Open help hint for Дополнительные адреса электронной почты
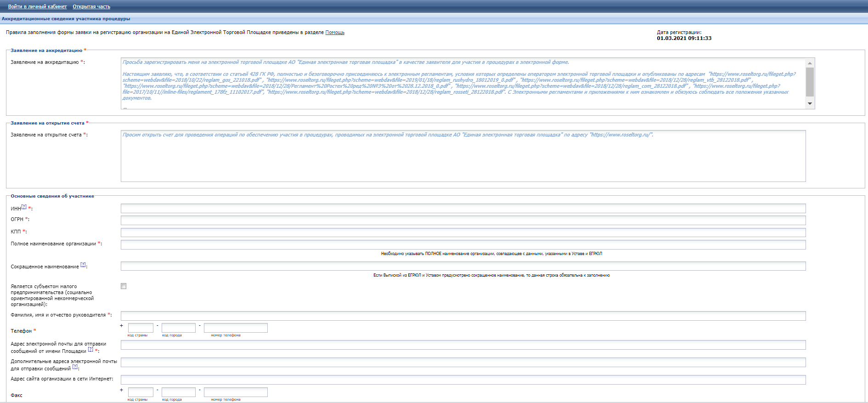 pos(75,367)
